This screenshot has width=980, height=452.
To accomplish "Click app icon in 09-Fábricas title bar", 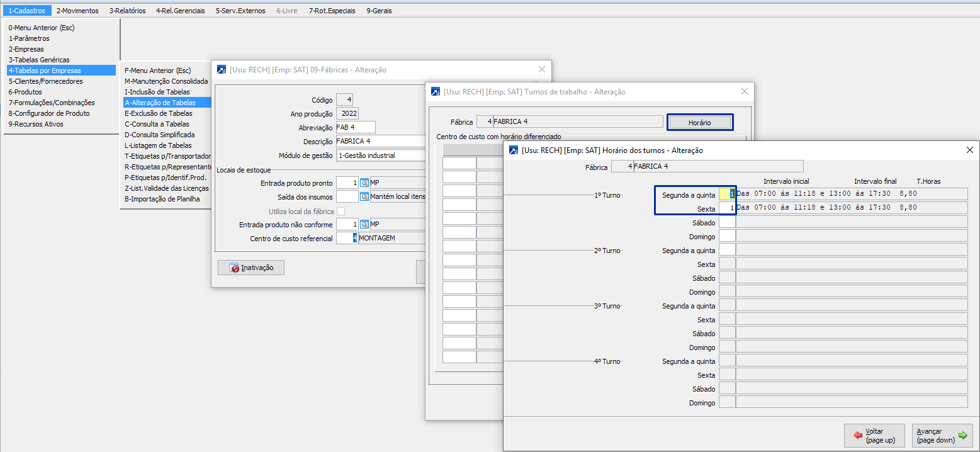I will point(222,70).
